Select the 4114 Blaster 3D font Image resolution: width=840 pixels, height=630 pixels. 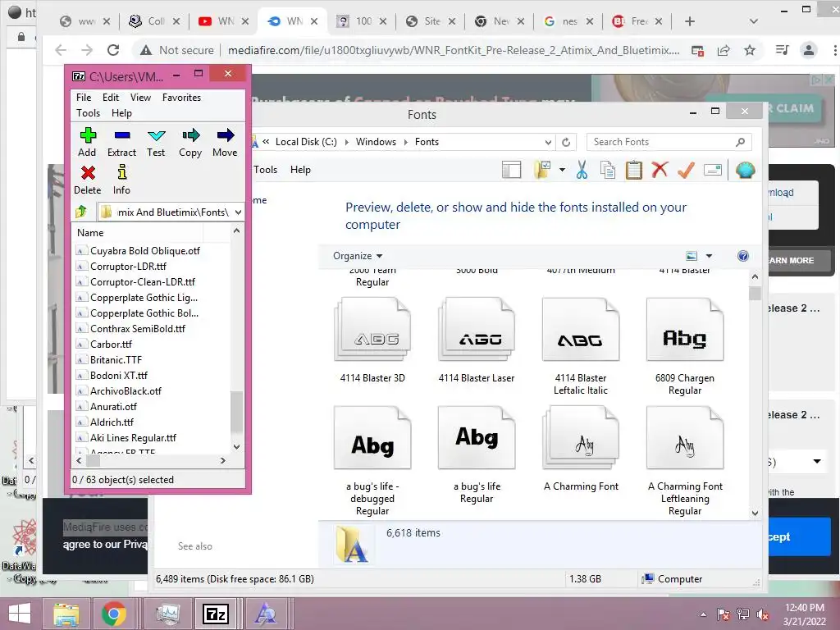click(x=372, y=340)
